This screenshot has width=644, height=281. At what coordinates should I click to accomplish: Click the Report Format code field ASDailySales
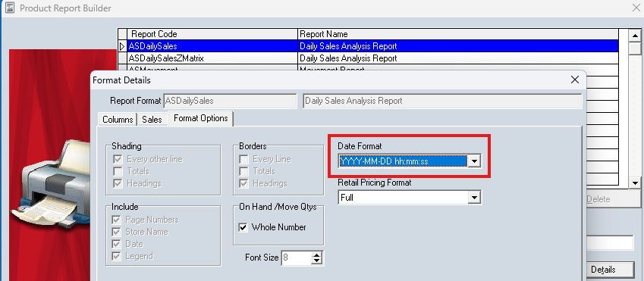230,101
